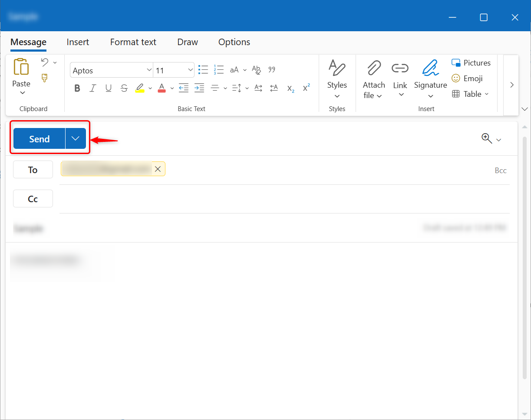Maximize the compose window
The image size is (531, 420).
pyautogui.click(x=484, y=17)
